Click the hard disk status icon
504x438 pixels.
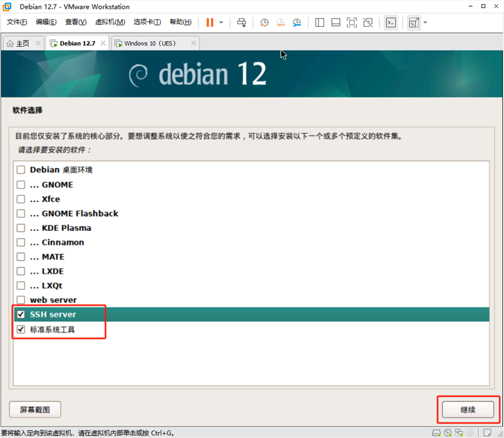click(436, 433)
